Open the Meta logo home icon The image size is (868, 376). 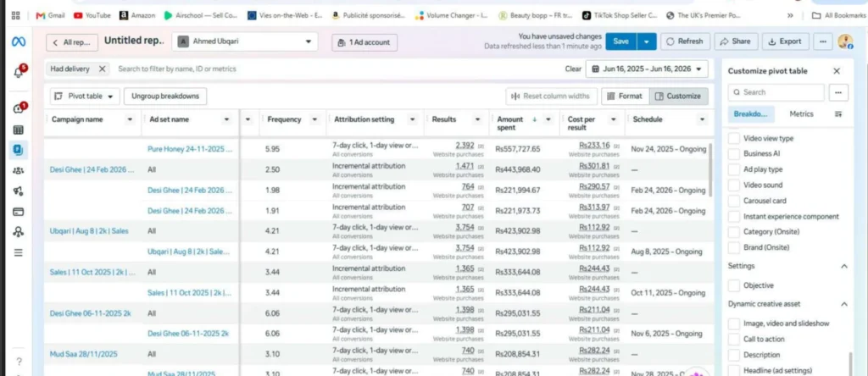19,42
